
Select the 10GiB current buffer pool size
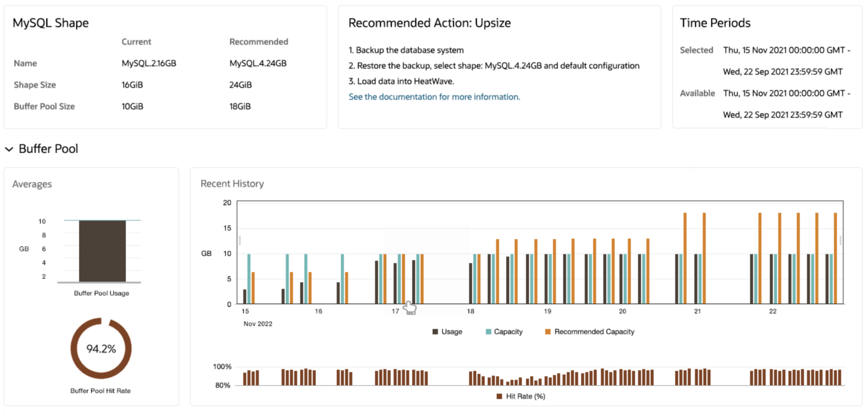(132, 107)
